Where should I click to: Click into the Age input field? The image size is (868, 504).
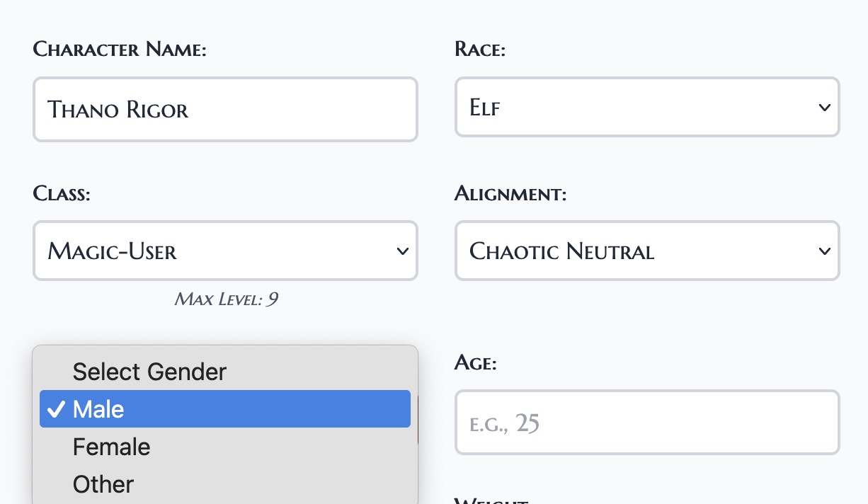(x=647, y=423)
